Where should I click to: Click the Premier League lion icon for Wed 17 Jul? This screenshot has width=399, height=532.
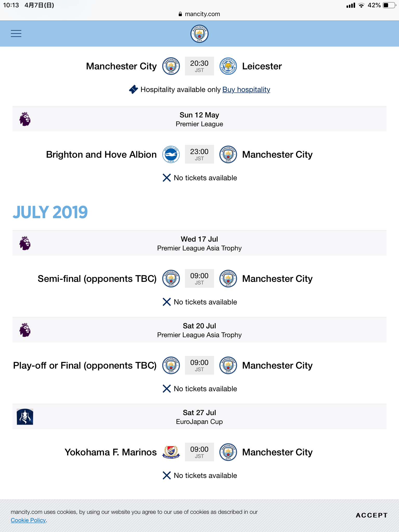pyautogui.click(x=25, y=243)
